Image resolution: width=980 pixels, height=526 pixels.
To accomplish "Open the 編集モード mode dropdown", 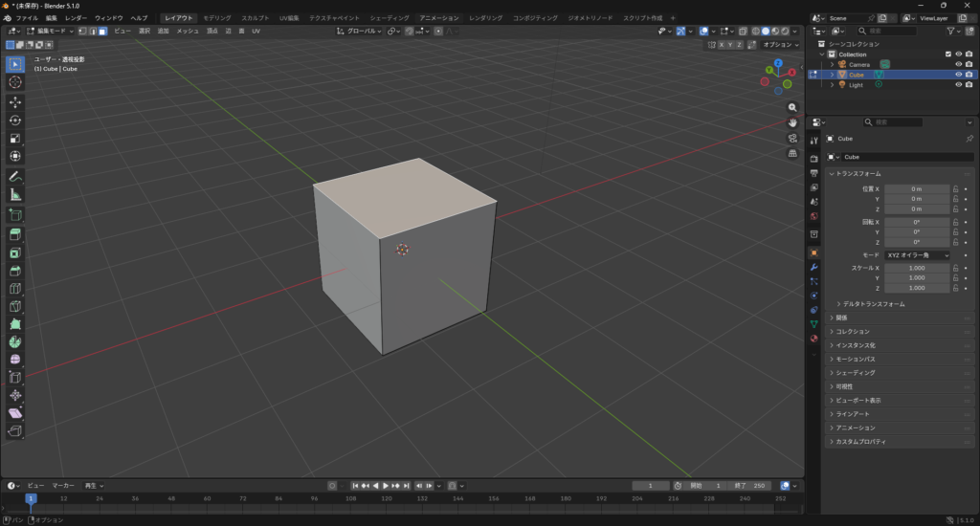I will 50,31.
